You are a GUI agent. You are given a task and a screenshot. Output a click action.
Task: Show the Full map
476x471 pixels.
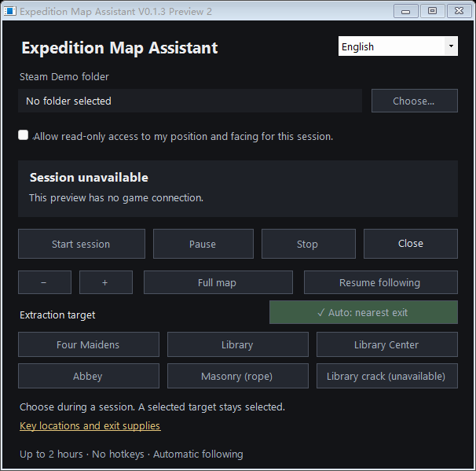pyautogui.click(x=218, y=282)
